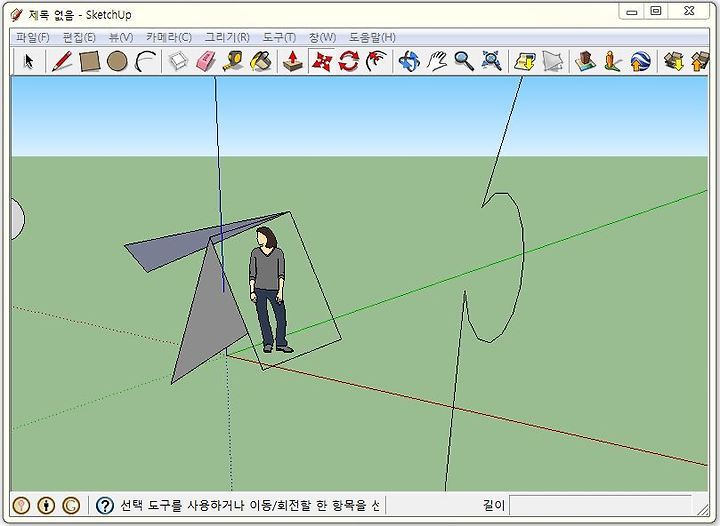The height and width of the screenshot is (526, 720).
Task: Click the credits person status bar icon
Action: tap(46, 505)
